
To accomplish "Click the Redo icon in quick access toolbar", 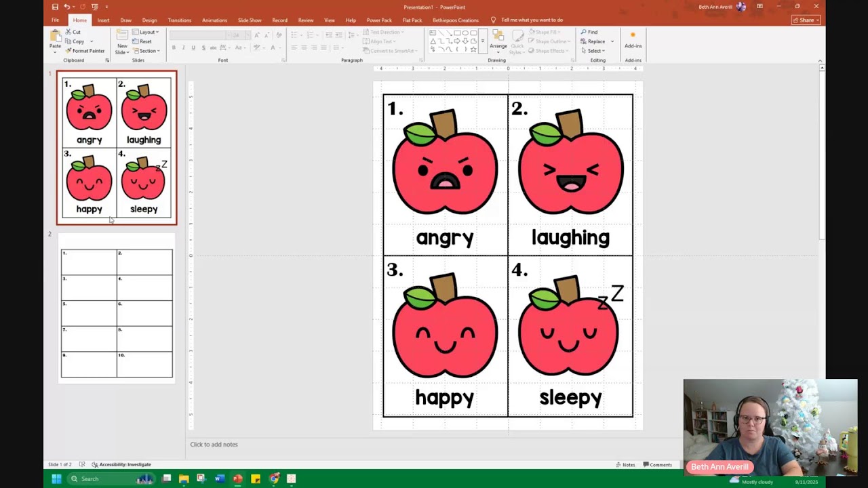I will coord(83,7).
